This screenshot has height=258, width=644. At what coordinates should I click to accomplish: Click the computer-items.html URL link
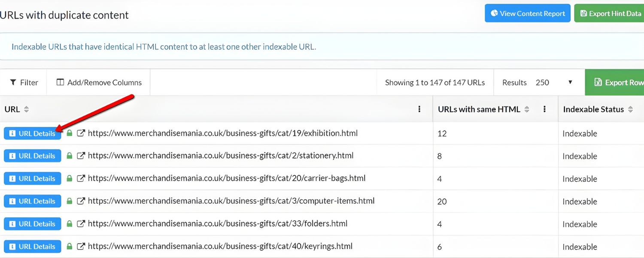tap(231, 201)
